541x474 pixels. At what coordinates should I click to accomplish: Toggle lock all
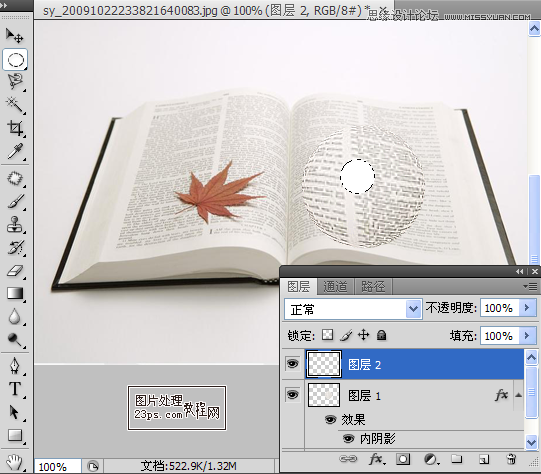[x=381, y=335]
